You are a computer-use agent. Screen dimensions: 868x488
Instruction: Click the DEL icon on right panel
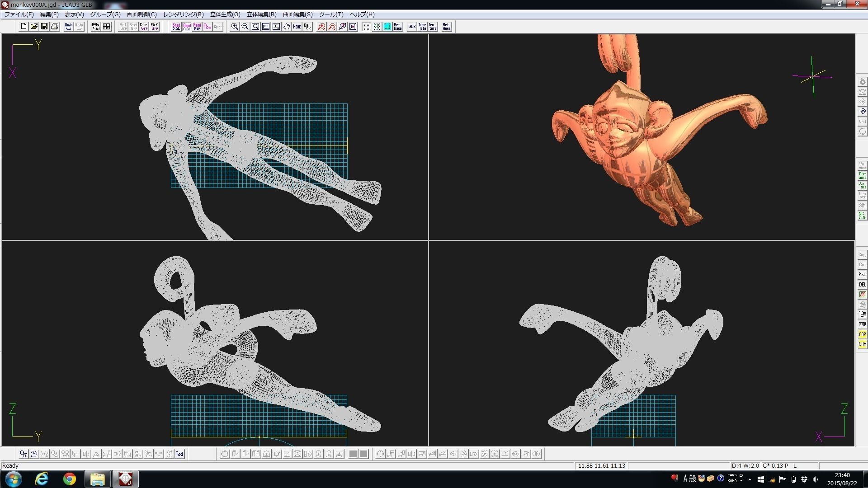pyautogui.click(x=862, y=285)
